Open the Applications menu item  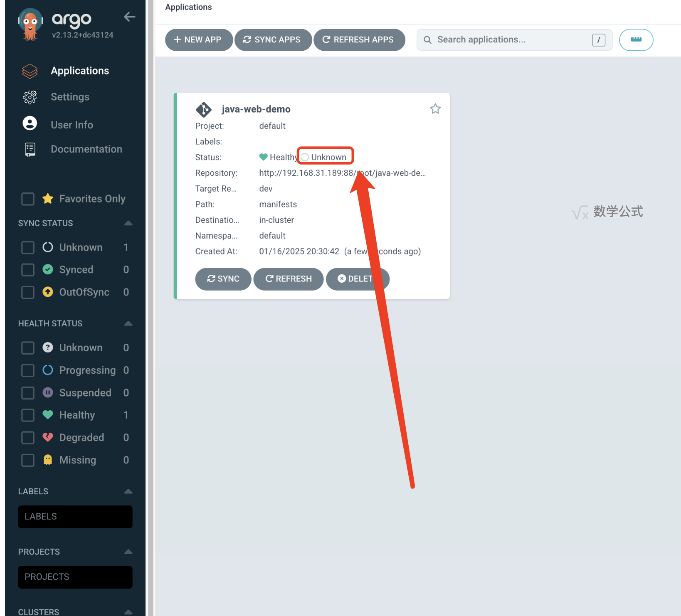click(80, 71)
